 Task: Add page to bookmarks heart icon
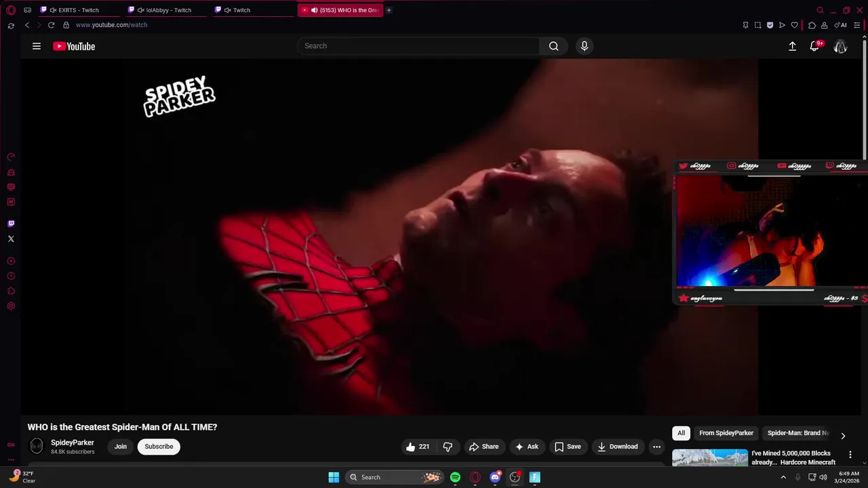pos(794,25)
